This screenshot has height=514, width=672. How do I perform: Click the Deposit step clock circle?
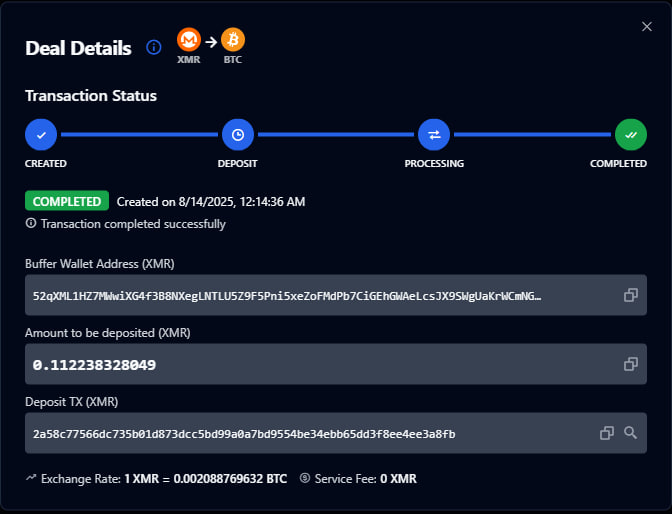237,134
